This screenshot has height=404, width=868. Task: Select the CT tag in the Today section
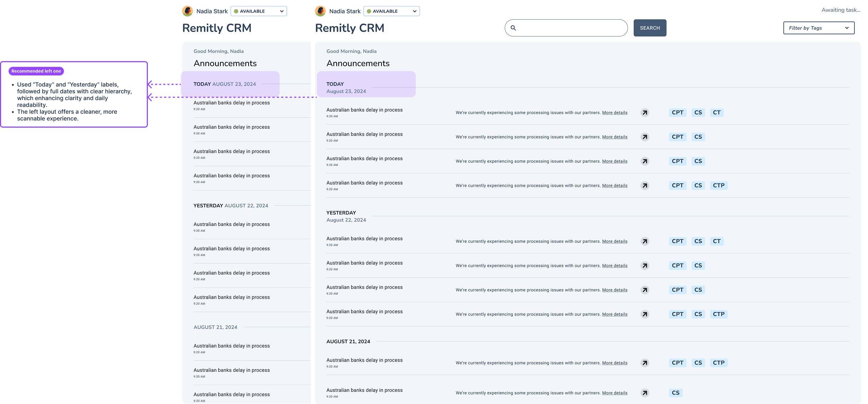(x=717, y=113)
